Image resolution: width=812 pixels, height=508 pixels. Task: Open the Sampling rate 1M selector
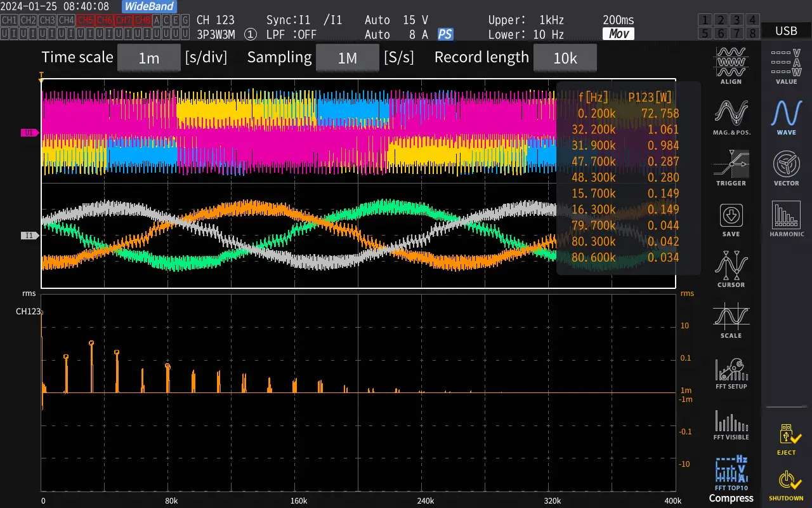click(x=347, y=57)
